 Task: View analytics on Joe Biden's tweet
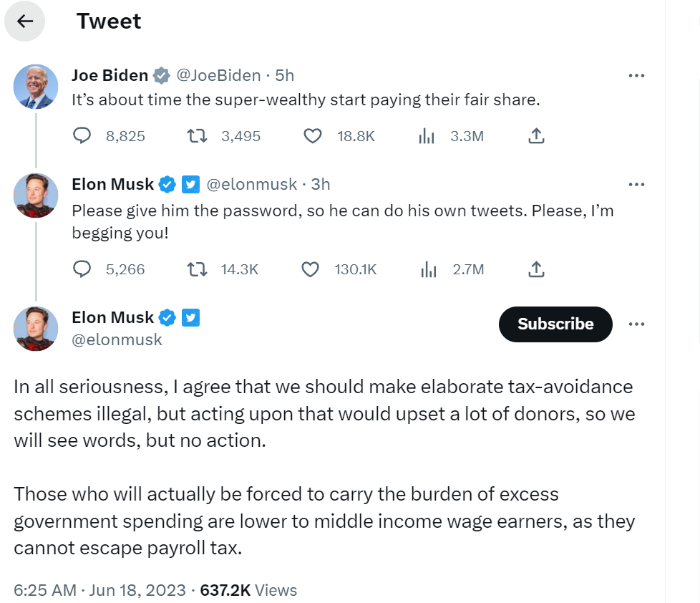(427, 135)
